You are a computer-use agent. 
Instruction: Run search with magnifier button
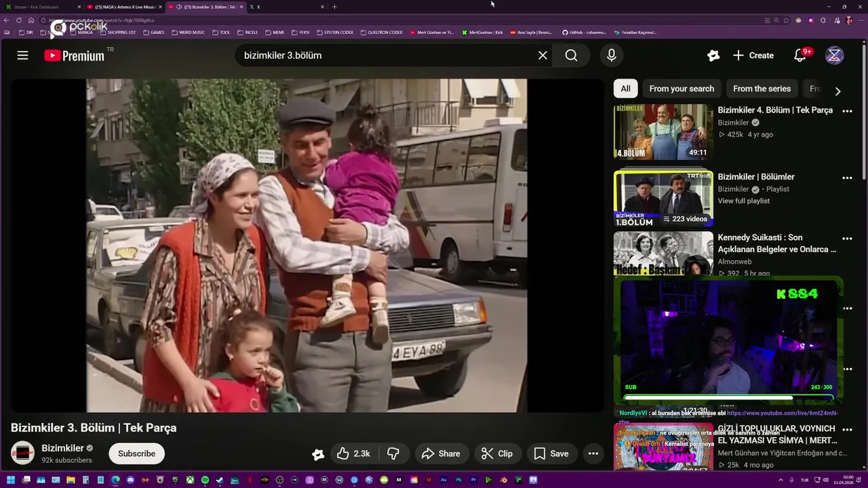tap(572, 56)
